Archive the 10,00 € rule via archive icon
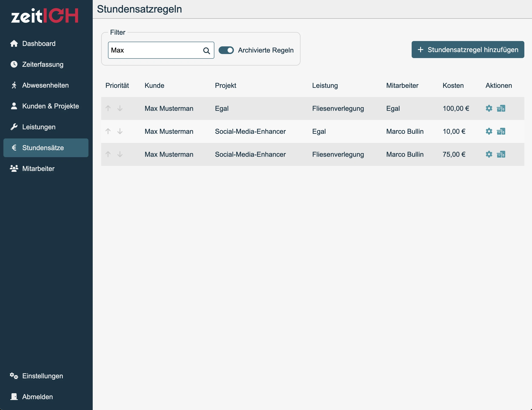532x410 pixels. pyautogui.click(x=501, y=131)
